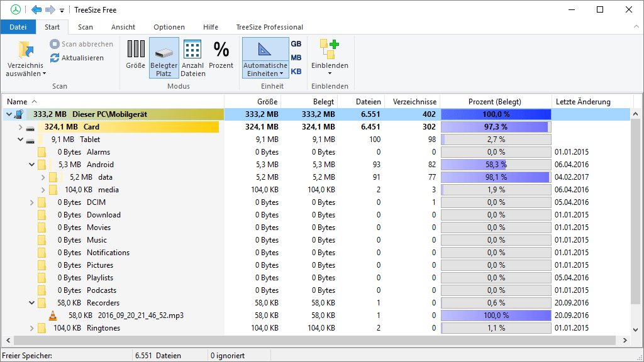The height and width of the screenshot is (362, 644).
Task: Go forward with the right arrow icon
Action: point(50,9)
